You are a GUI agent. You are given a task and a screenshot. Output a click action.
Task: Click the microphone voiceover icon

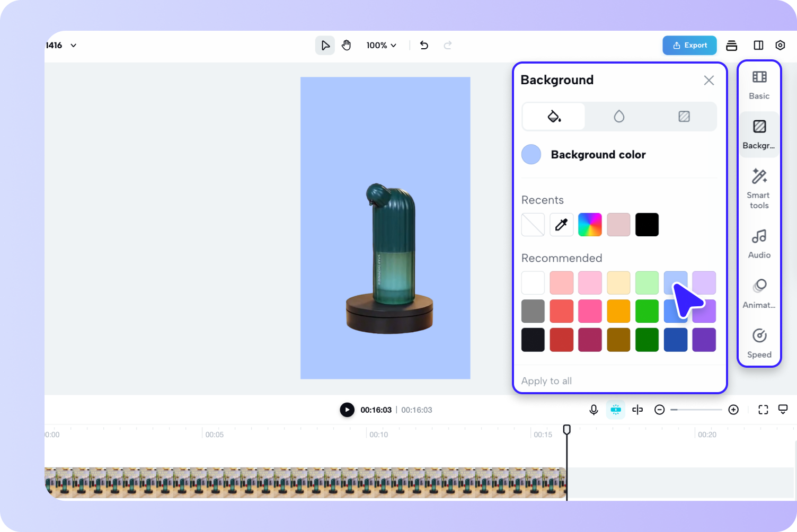[594, 410]
